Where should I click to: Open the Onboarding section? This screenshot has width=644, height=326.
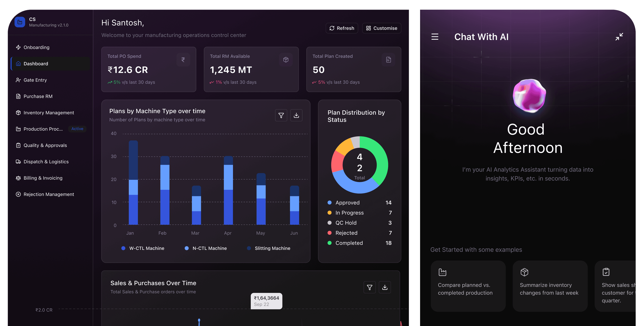(36, 47)
